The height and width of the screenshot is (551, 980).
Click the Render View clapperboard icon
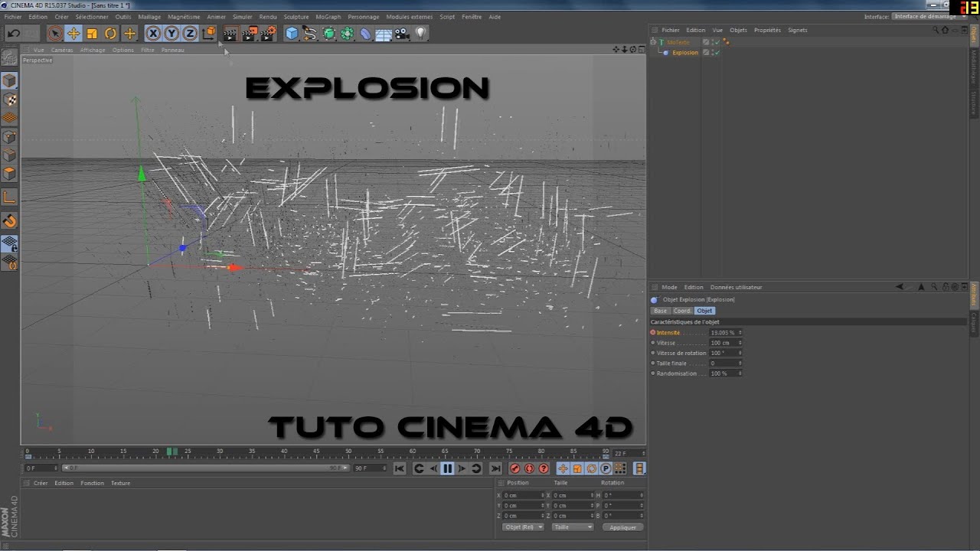coord(230,33)
